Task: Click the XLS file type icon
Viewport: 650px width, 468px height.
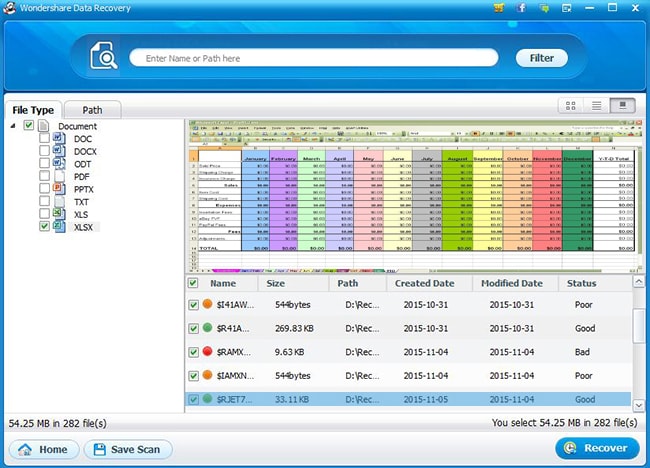Action: point(59,214)
